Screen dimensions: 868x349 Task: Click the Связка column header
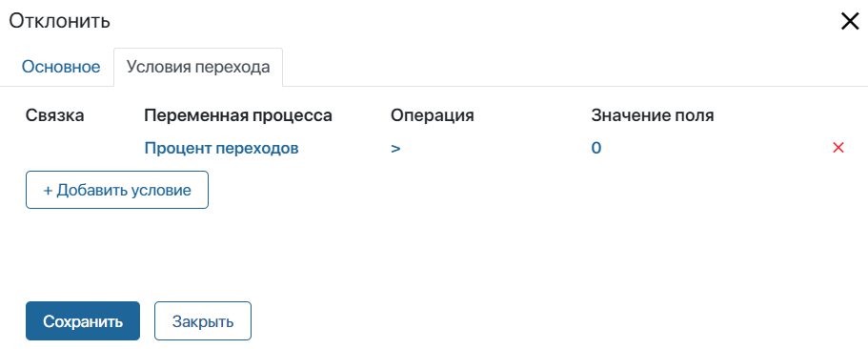55,115
